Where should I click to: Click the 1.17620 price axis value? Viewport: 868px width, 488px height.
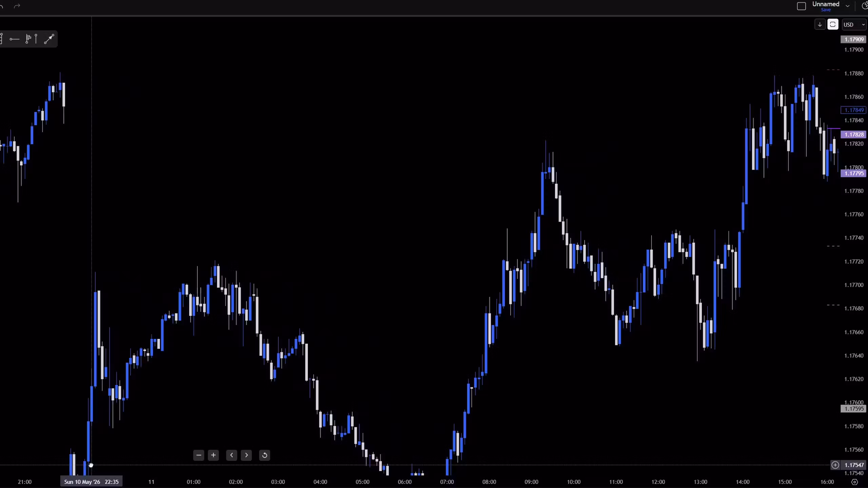pos(854,379)
